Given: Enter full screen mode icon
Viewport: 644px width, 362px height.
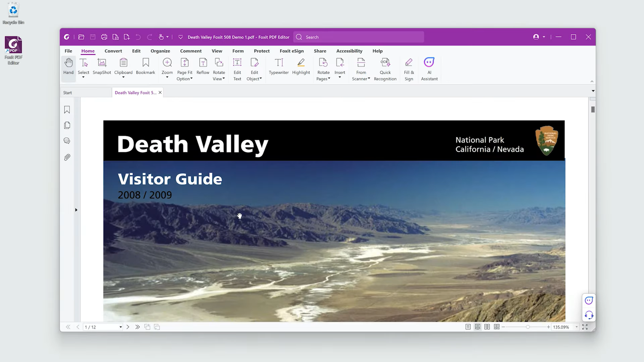Looking at the screenshot, I should tap(585, 327).
